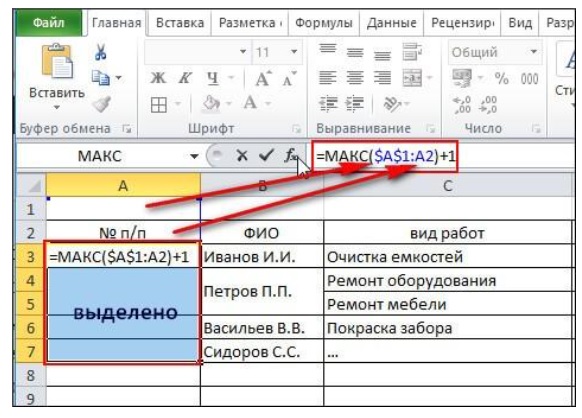Expand the Вставить paste options arrow
Image resolution: width=582 pixels, height=418 pixels.
[x=56, y=108]
